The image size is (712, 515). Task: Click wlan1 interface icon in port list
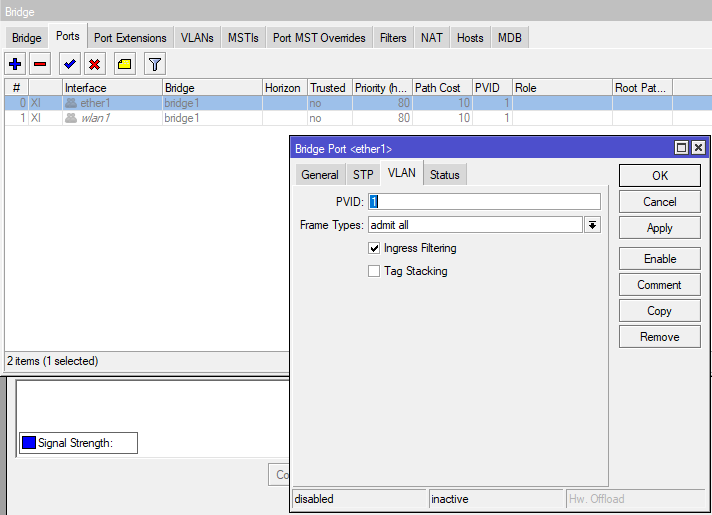[71, 118]
